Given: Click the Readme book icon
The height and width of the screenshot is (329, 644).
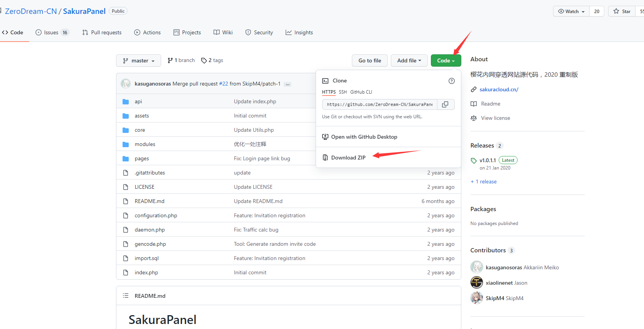Looking at the screenshot, I should (474, 104).
